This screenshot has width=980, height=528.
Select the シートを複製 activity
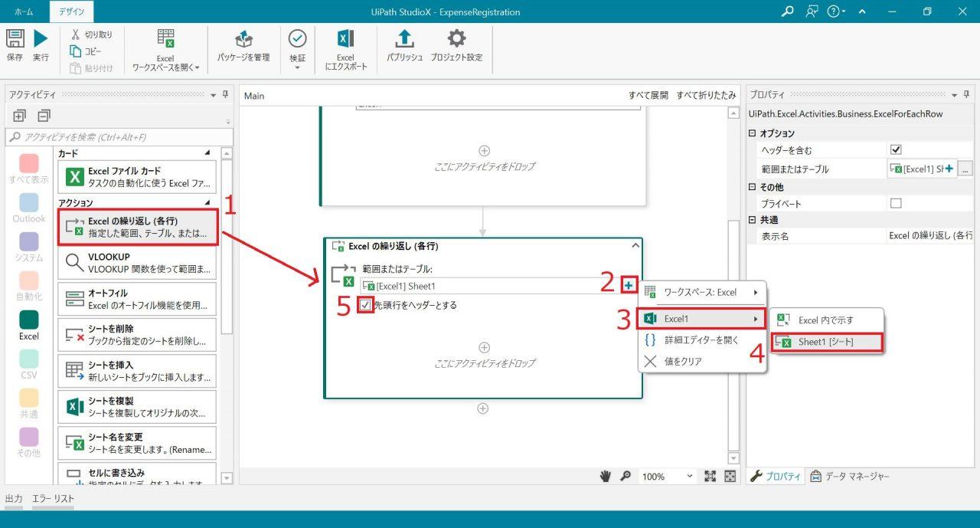tap(137, 407)
